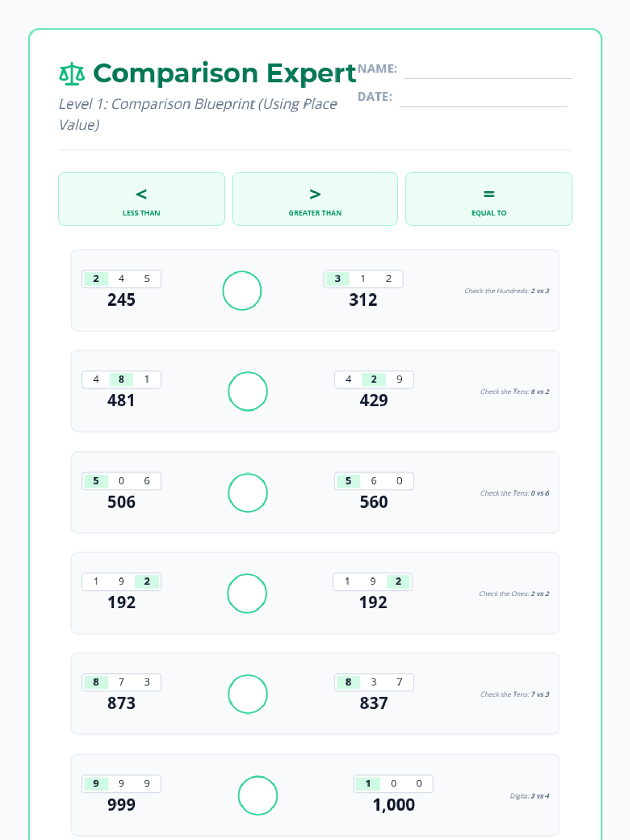This screenshot has height=840, width=630.
Task: Select the Equal To symbol card
Action: point(489,199)
